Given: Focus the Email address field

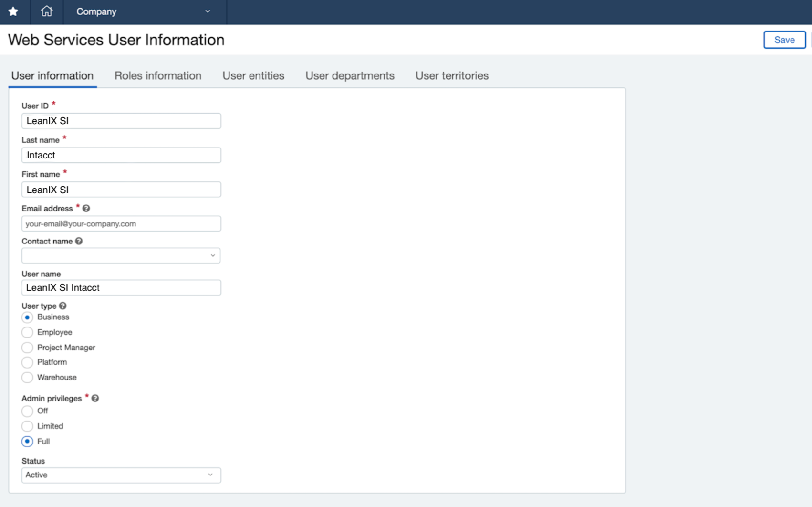Looking at the screenshot, I should (121, 223).
